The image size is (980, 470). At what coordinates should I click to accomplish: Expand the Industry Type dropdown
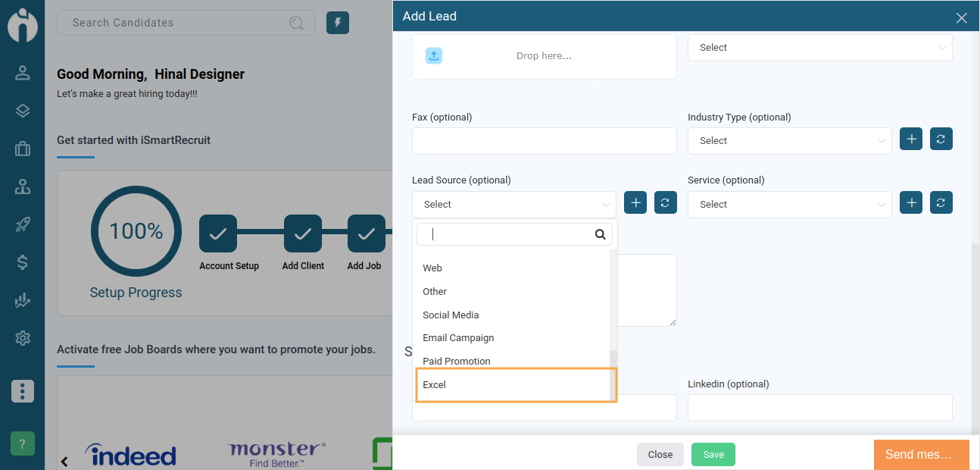pyautogui.click(x=790, y=141)
